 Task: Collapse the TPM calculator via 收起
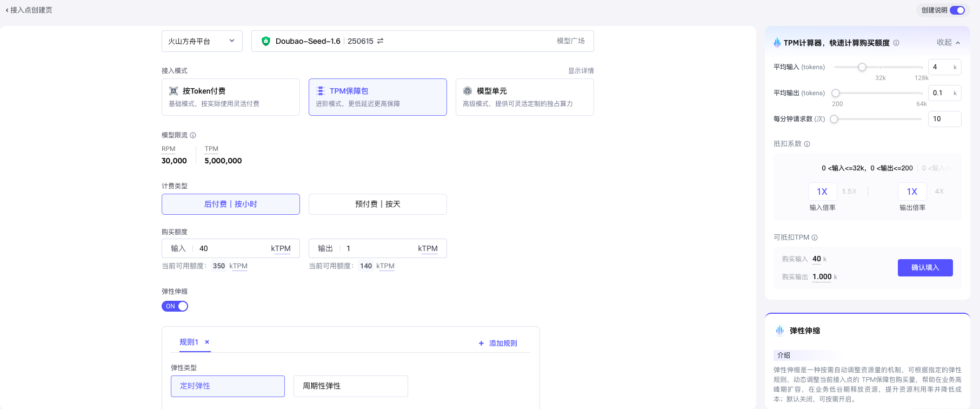(948, 43)
